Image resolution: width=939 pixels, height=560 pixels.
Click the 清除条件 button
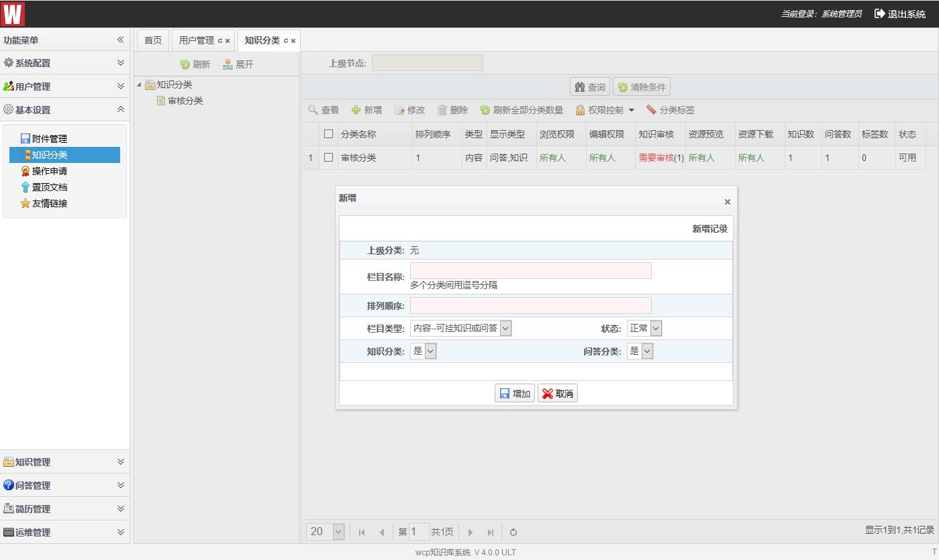tap(642, 87)
